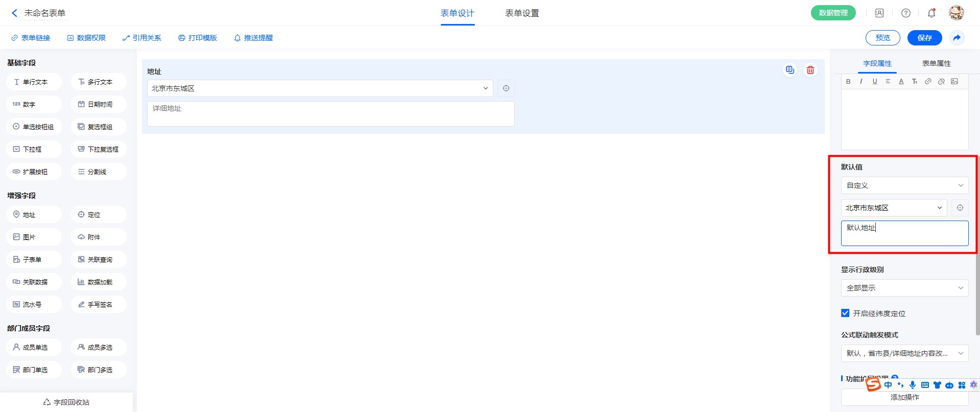Click the help question mark icon

pos(905,13)
